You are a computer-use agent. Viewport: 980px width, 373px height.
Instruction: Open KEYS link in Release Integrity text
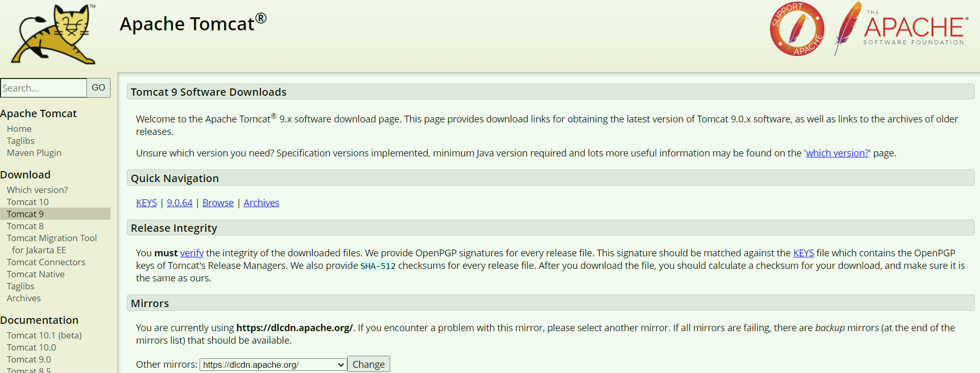(x=803, y=253)
